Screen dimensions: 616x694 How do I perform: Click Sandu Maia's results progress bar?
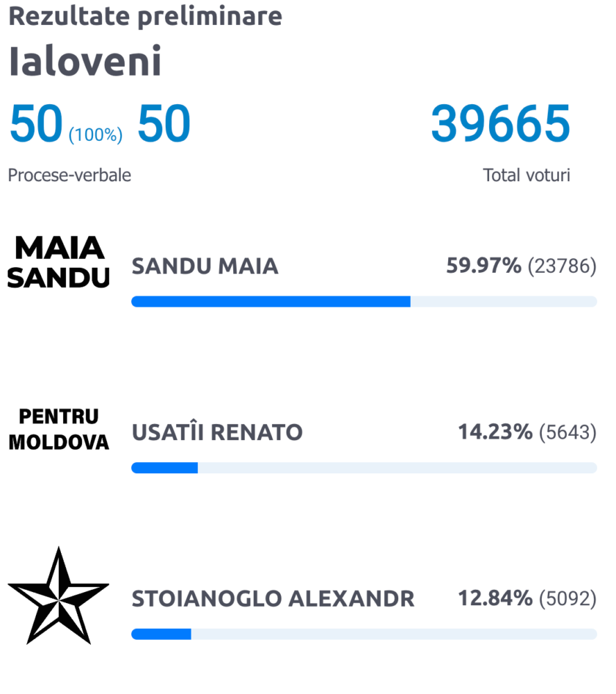363,301
